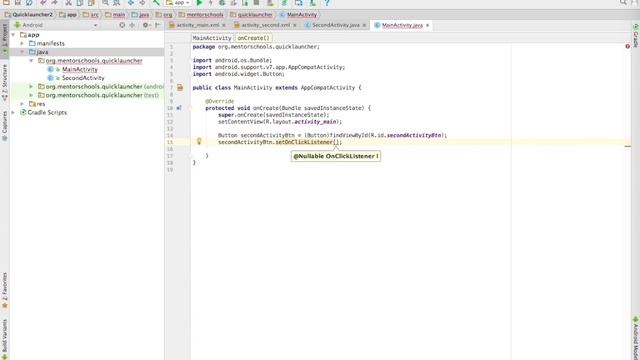Click the secondActivityBtn id on line 14
640x360 pixels.
(x=414, y=135)
